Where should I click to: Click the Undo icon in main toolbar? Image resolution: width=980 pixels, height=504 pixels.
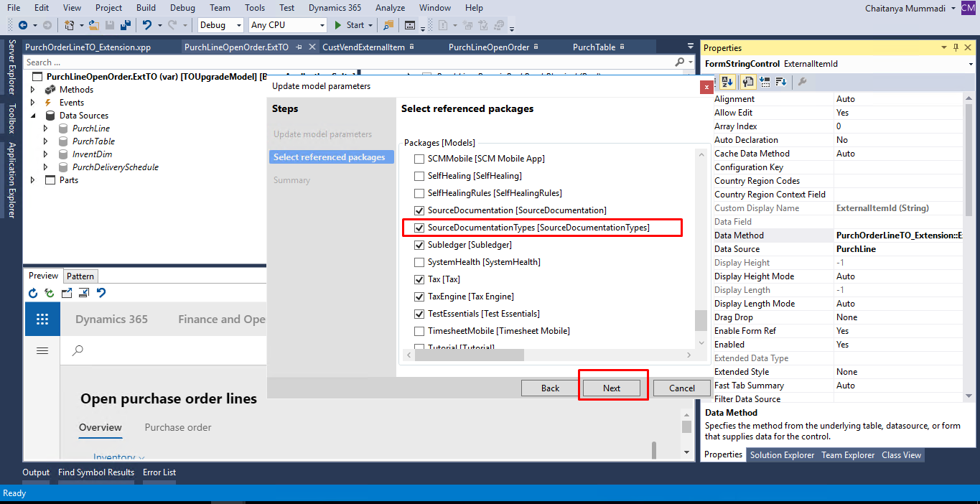[x=147, y=25]
